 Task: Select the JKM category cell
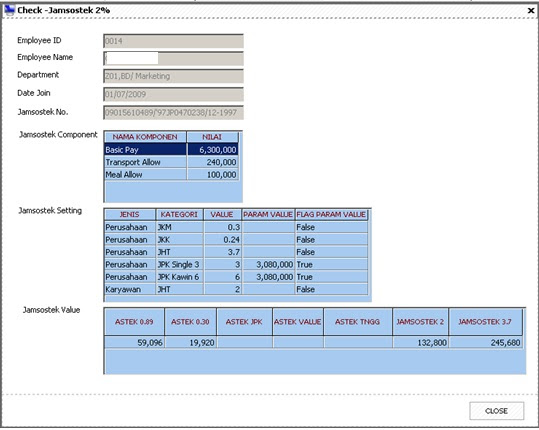point(179,227)
